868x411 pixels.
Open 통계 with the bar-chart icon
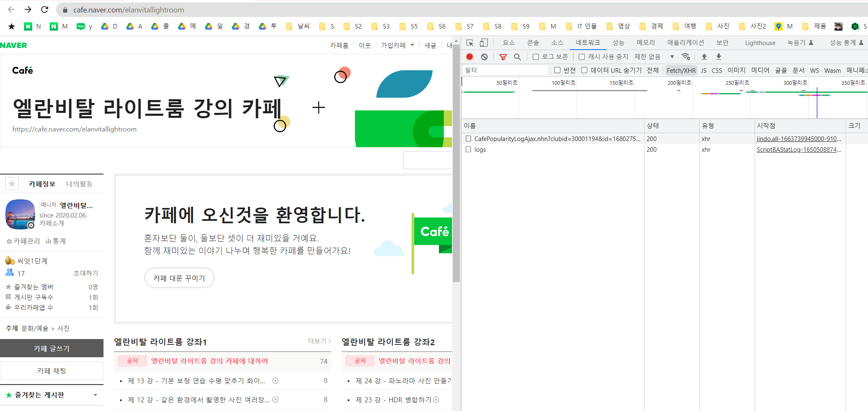(55, 241)
